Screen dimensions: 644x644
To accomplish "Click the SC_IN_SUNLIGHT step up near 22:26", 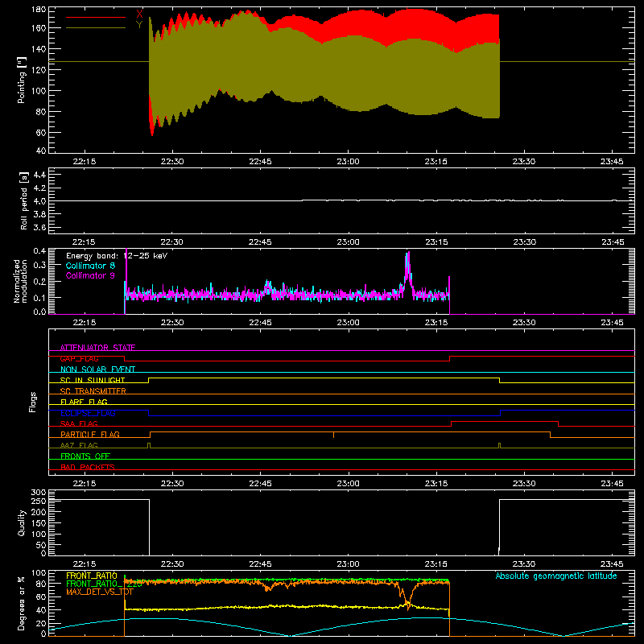I will click(x=149, y=380).
